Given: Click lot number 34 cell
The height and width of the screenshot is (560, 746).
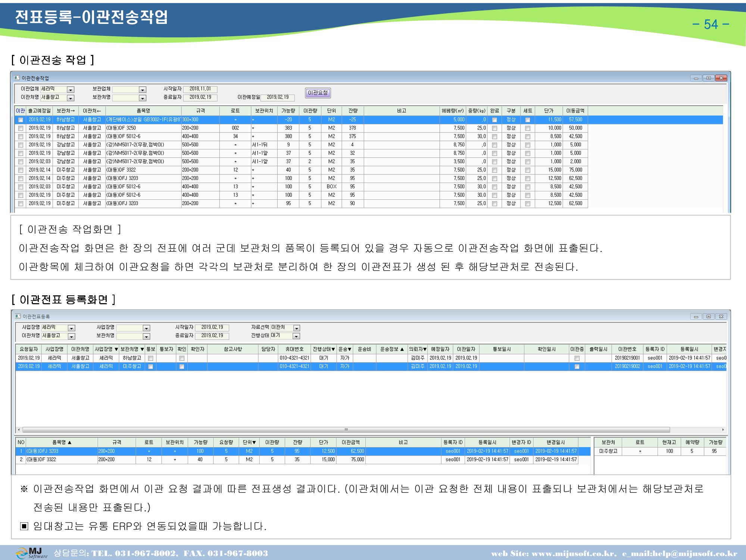Looking at the screenshot, I should (235, 136).
